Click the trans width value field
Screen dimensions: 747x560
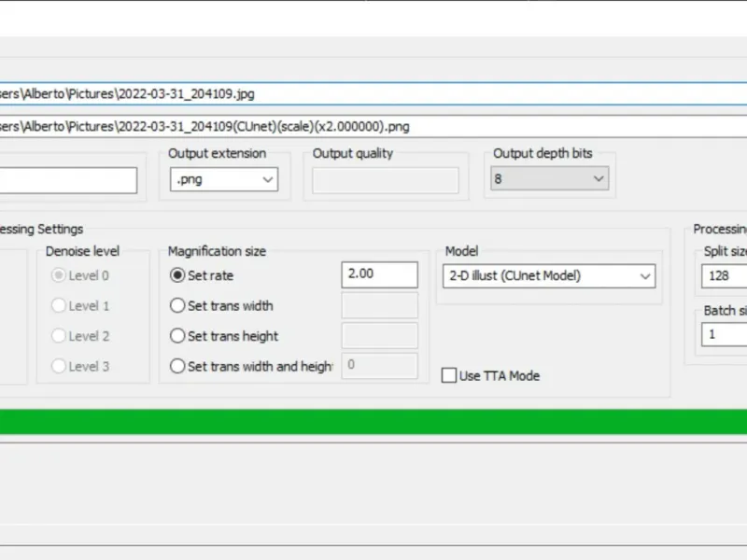(x=380, y=305)
